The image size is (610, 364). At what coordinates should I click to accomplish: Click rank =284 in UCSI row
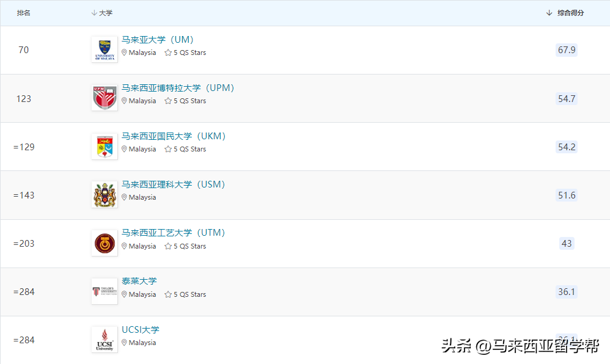pyautogui.click(x=24, y=340)
